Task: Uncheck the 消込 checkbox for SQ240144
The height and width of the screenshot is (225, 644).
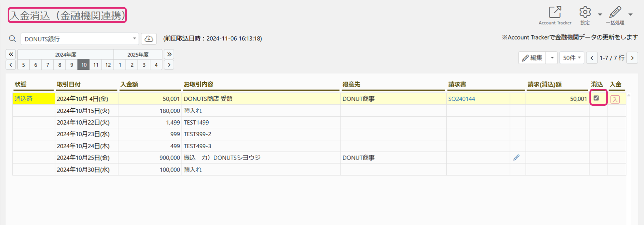Action: click(x=596, y=98)
